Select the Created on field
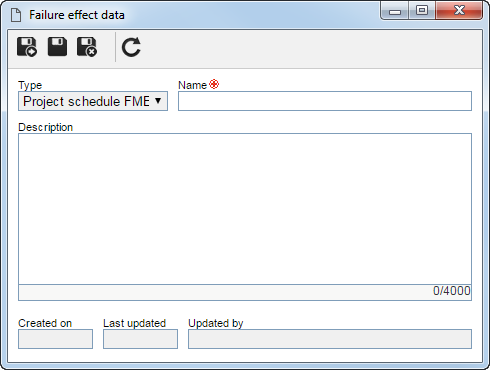 point(55,339)
